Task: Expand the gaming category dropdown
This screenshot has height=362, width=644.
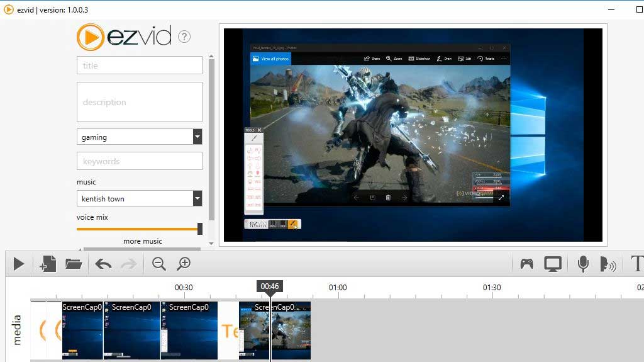Action: point(197,137)
